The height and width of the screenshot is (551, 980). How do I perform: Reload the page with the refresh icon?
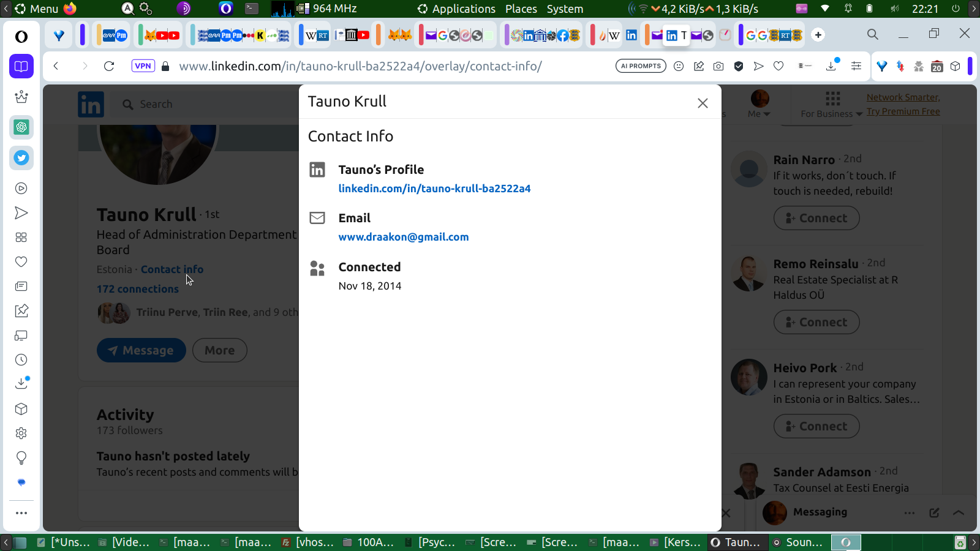[x=109, y=66]
